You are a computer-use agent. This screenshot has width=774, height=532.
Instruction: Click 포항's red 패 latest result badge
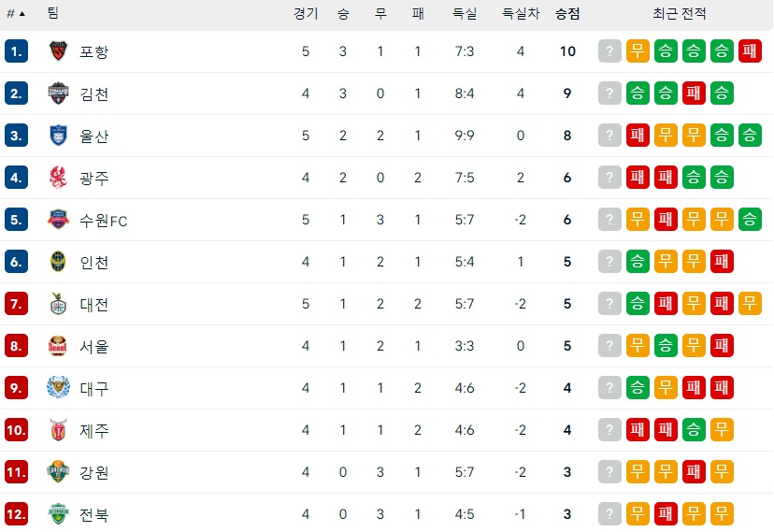pyautogui.click(x=750, y=51)
